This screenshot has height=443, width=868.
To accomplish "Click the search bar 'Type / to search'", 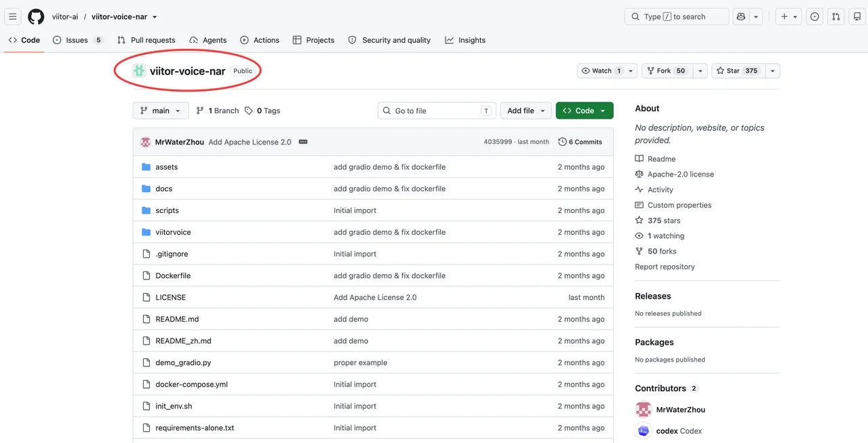I will tap(676, 16).
